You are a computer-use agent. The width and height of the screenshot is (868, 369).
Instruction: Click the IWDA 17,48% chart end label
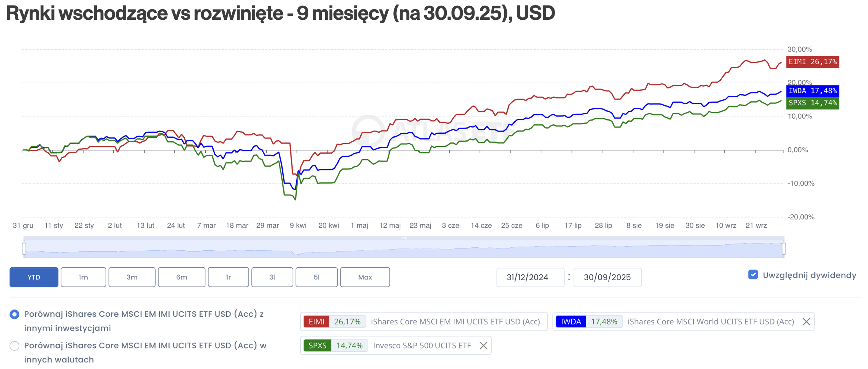pyautogui.click(x=812, y=91)
